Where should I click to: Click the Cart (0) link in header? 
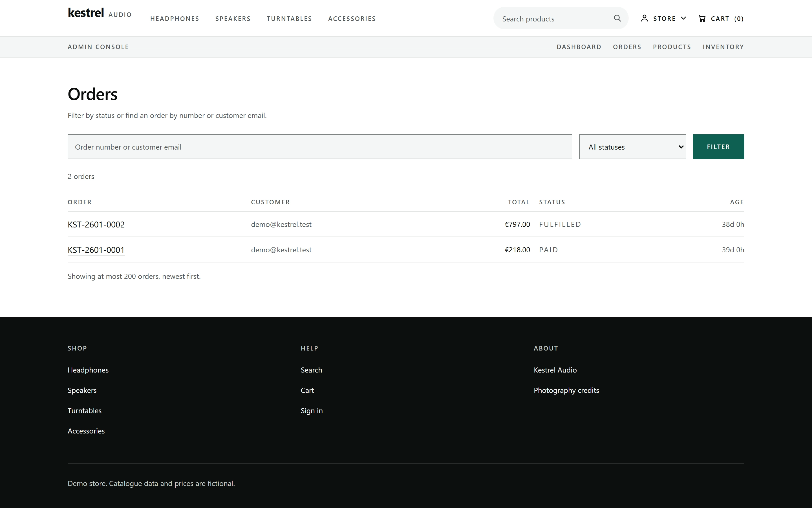pyautogui.click(x=721, y=18)
